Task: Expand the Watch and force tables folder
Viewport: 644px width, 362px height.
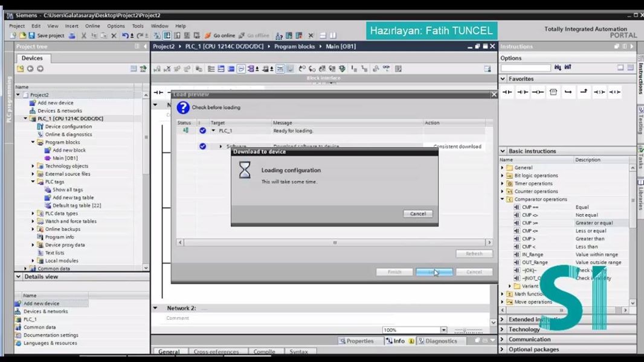Action: pyautogui.click(x=33, y=221)
